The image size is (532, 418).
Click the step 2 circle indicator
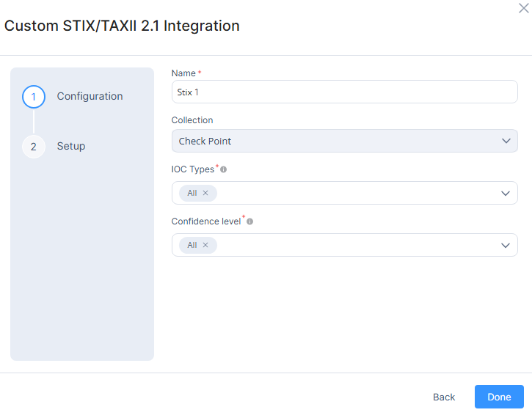[33, 147]
